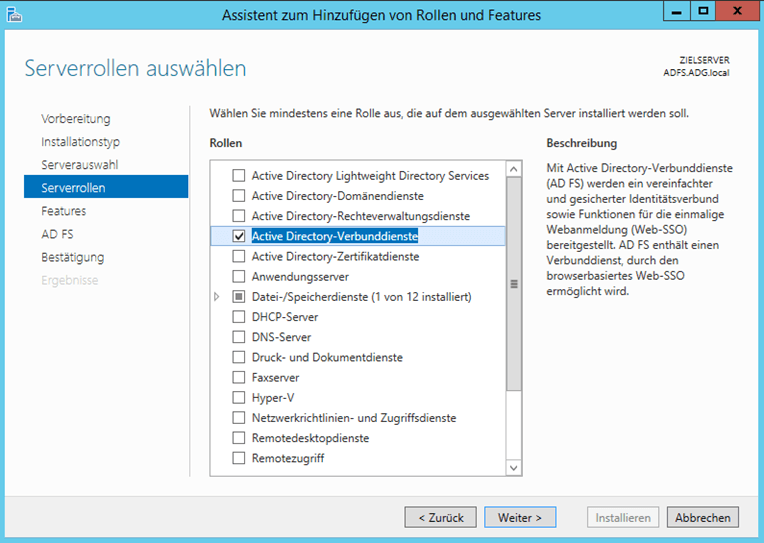Click the Weiter button
This screenshot has height=543, width=764.
click(x=520, y=517)
